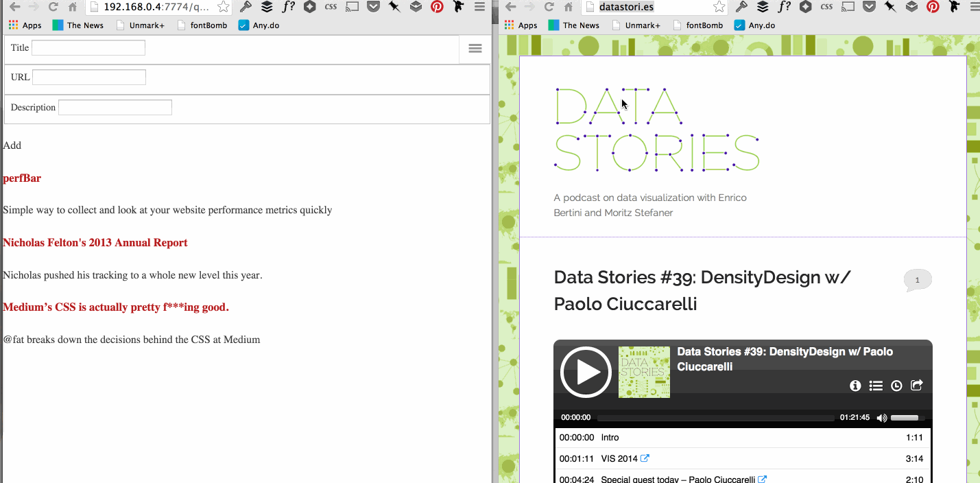
Task: Adjust the podcast volume slider
Action: coord(907,418)
